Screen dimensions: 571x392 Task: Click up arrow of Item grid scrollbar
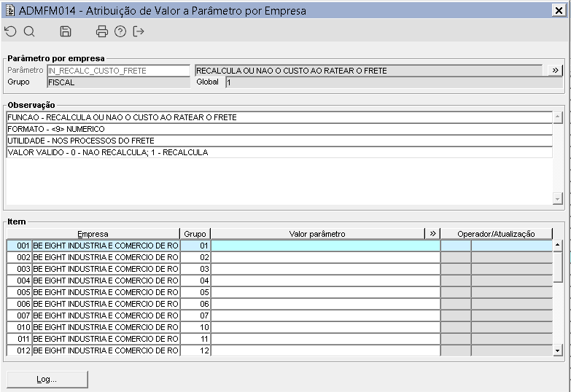pyautogui.click(x=558, y=246)
